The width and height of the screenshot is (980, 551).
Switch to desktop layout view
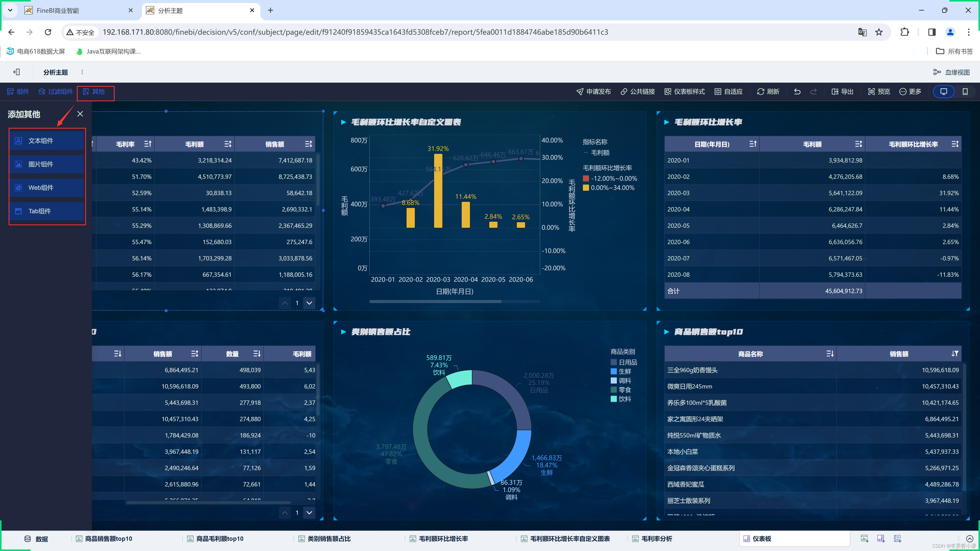tap(944, 92)
